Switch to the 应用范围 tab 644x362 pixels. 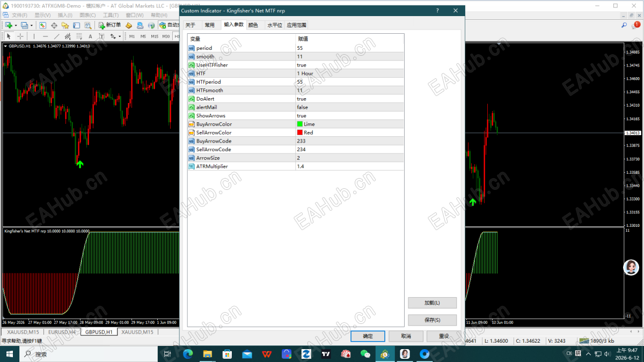(296, 25)
